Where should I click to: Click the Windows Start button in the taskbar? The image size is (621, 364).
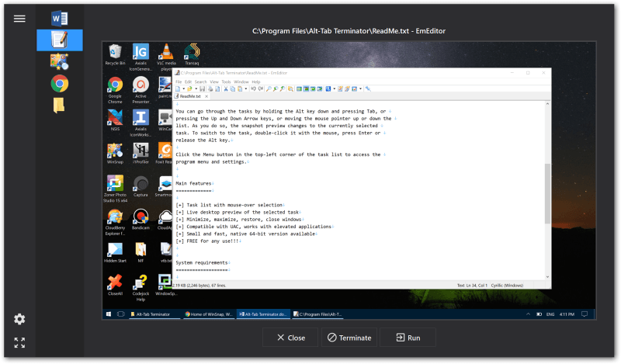109,314
